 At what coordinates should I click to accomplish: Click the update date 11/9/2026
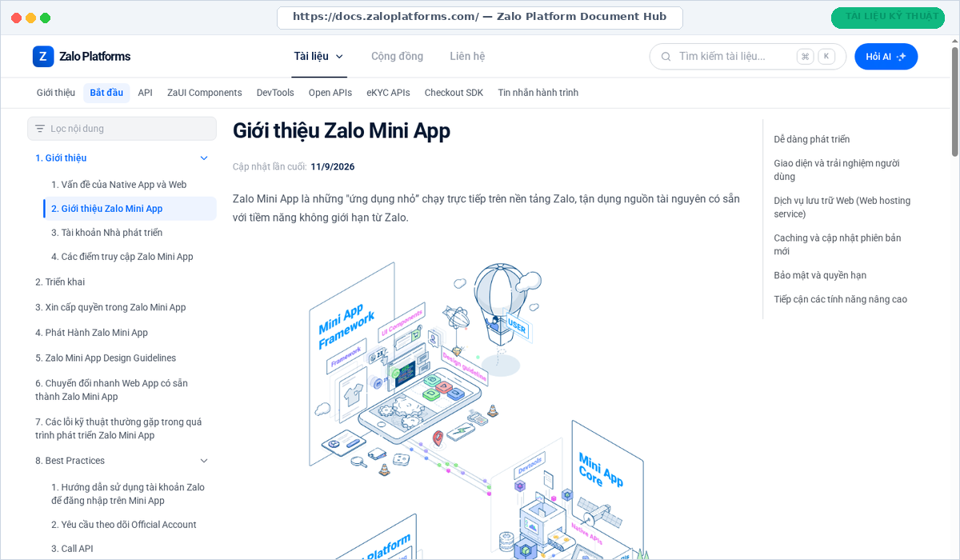(x=333, y=166)
